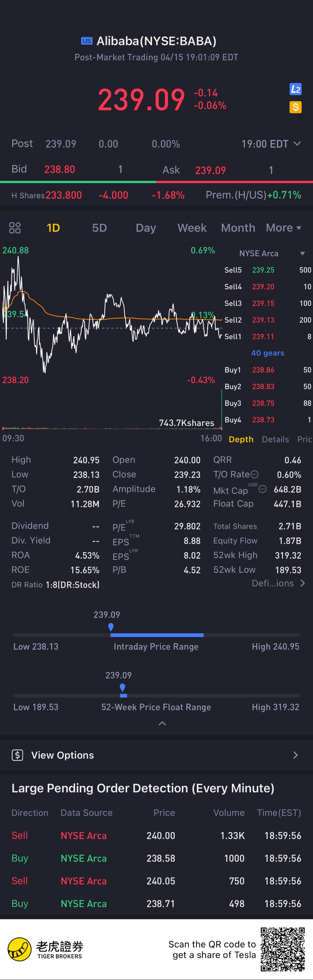Tap the orange dollar sign icon

[295, 107]
